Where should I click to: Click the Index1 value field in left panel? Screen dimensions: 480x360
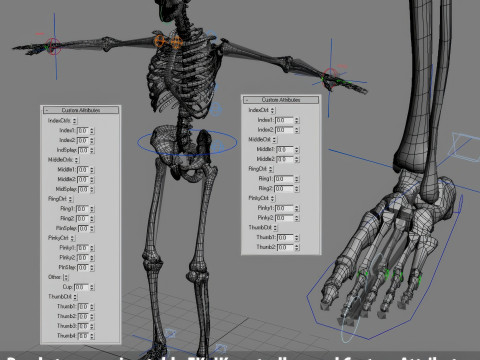pos(82,131)
